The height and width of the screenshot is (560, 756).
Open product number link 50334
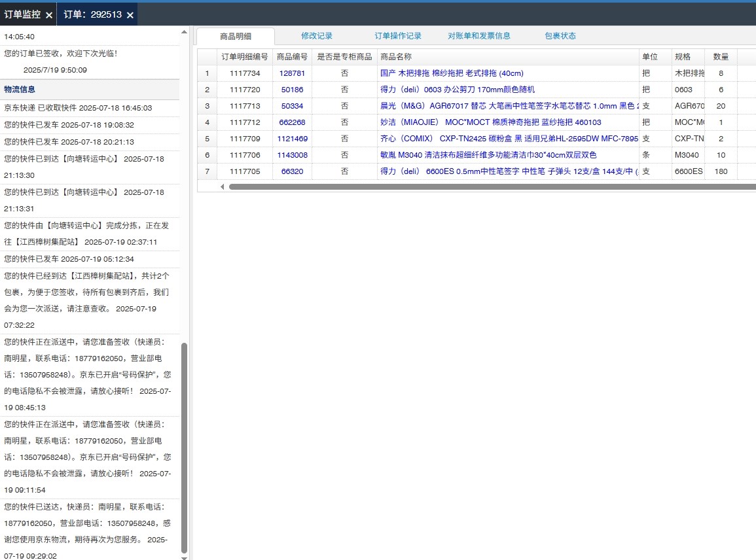(x=292, y=106)
